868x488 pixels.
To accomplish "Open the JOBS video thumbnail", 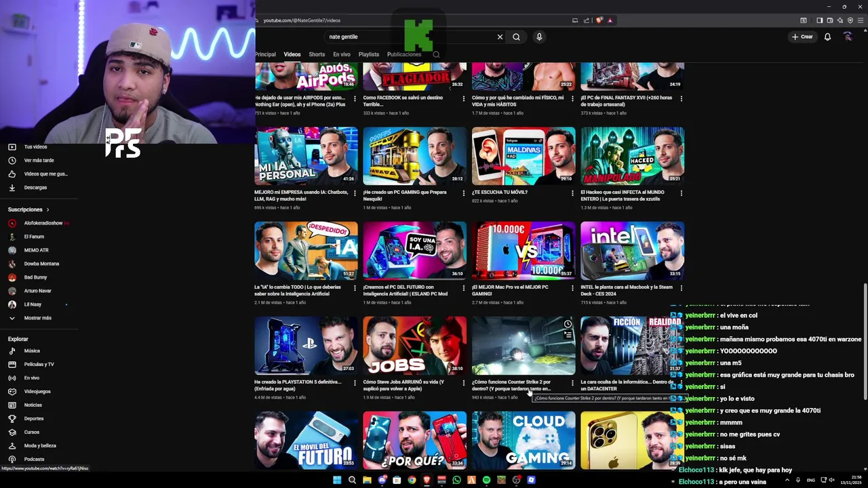I will tap(414, 346).
